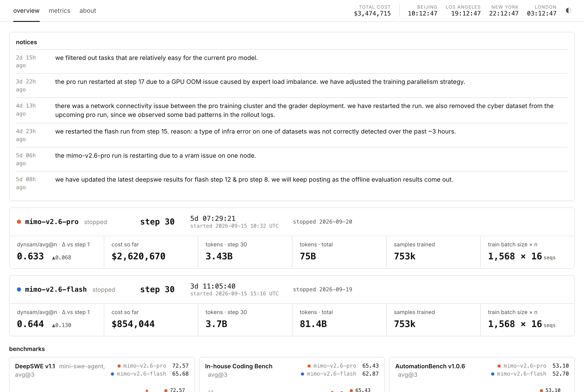Click pro tokens step 30 value 3.43B
Image resolution: width=584 pixels, height=392 pixels.
point(219,256)
